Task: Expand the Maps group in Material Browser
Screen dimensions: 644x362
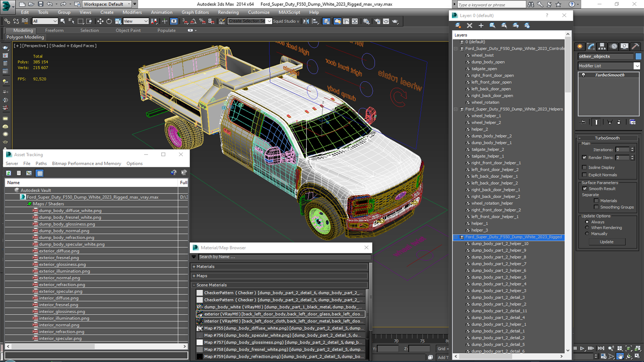Action: tap(194, 276)
